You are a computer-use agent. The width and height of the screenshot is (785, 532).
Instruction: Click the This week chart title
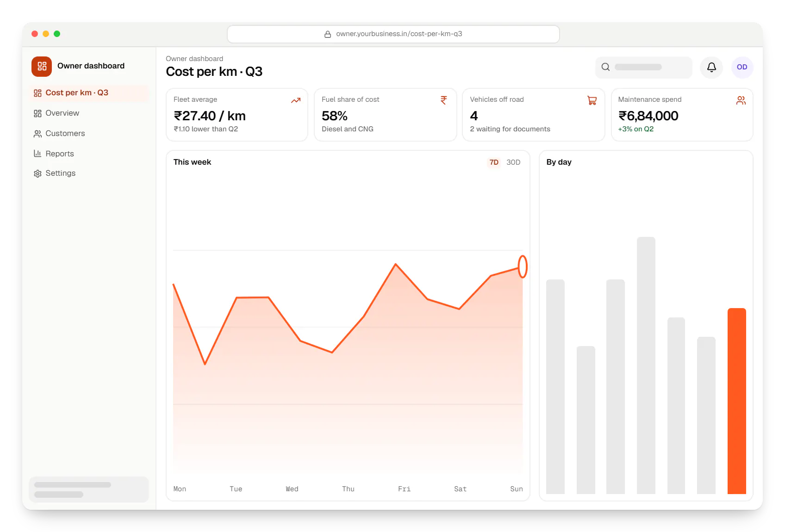pos(192,162)
